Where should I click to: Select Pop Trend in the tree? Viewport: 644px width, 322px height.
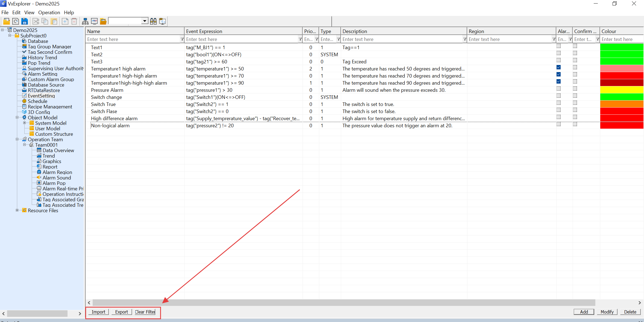click(x=39, y=63)
